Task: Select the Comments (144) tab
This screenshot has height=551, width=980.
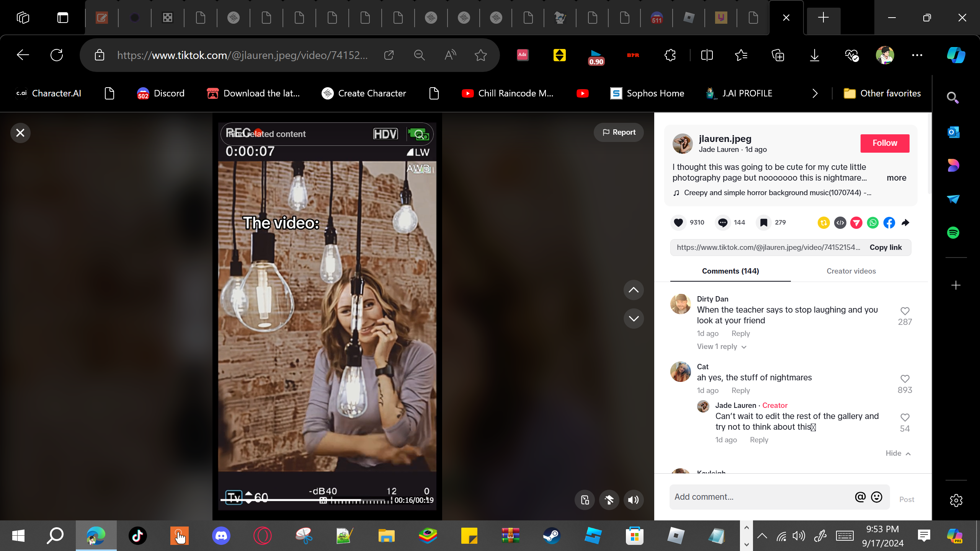Action: [730, 271]
